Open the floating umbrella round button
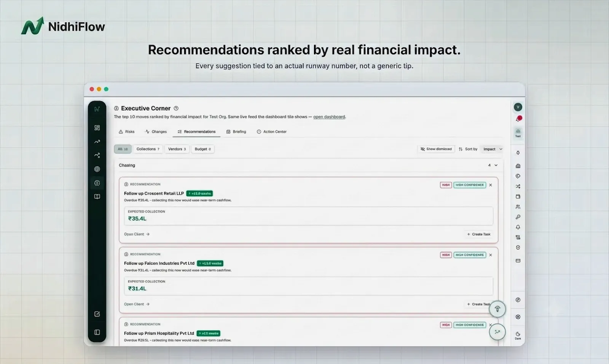The height and width of the screenshot is (364, 609). (497, 309)
